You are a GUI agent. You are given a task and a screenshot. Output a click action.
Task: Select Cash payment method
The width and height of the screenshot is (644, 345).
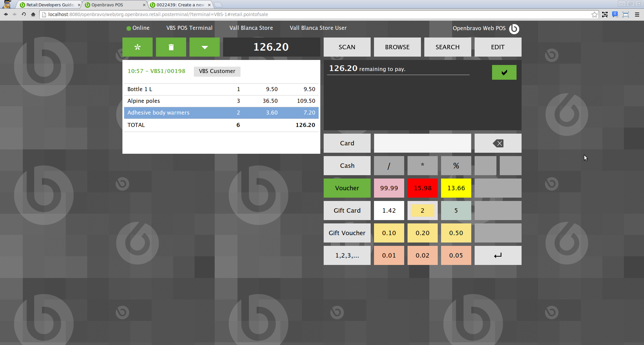click(347, 166)
